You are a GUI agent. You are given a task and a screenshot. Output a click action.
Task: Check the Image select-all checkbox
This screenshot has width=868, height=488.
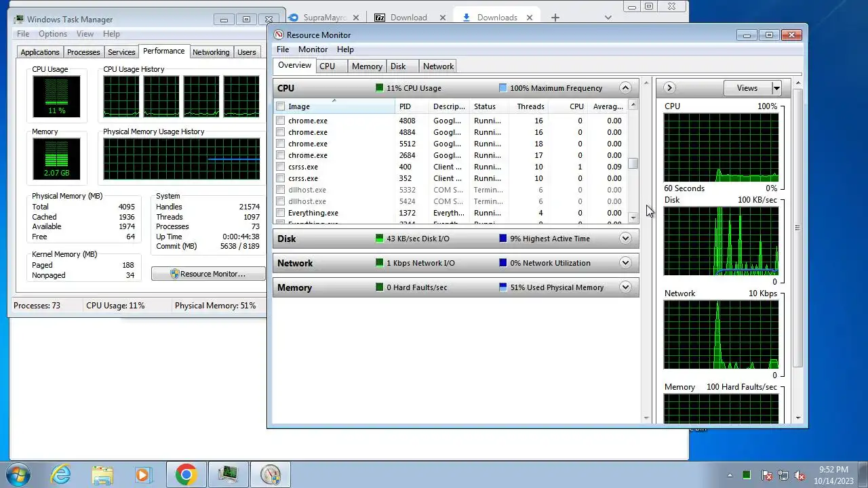[x=280, y=106]
